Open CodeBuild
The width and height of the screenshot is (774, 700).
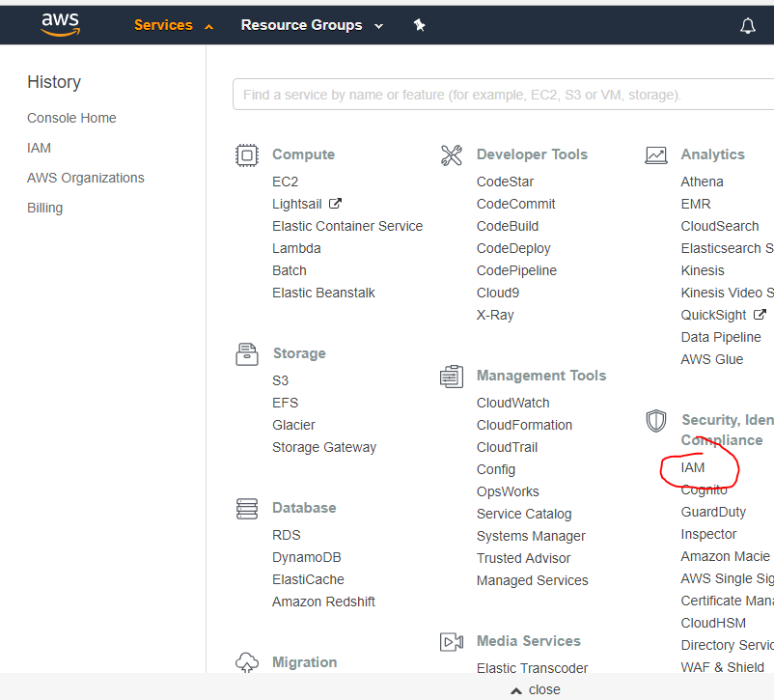coord(508,226)
